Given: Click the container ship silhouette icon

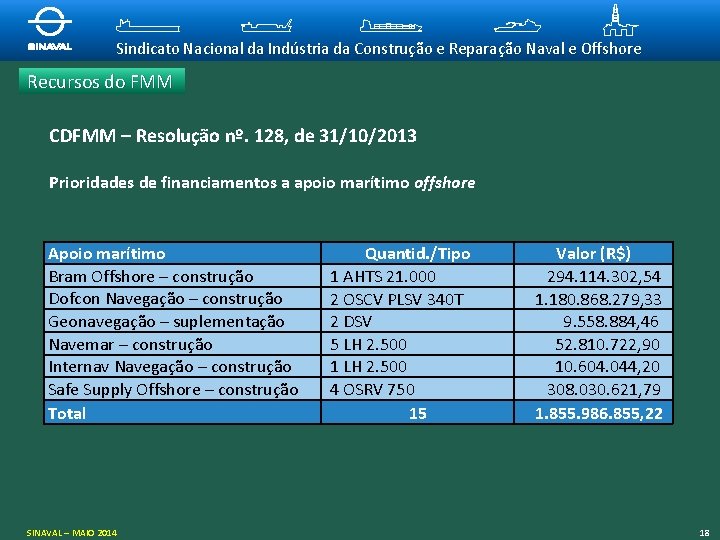Looking at the screenshot, I should [x=391, y=26].
